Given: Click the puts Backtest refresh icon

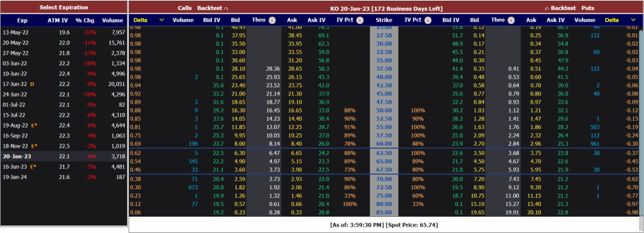Looking at the screenshot, I should click(547, 9).
